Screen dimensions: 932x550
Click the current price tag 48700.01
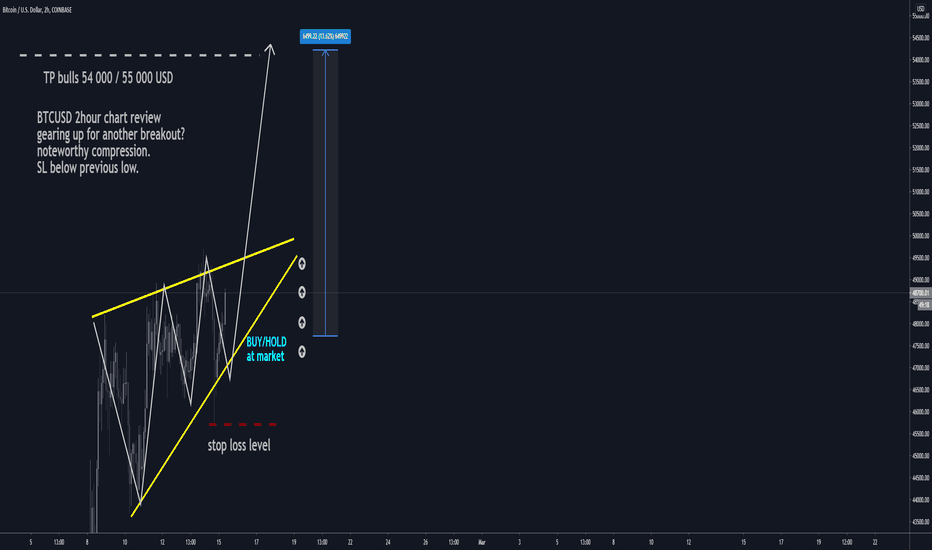(x=920, y=293)
